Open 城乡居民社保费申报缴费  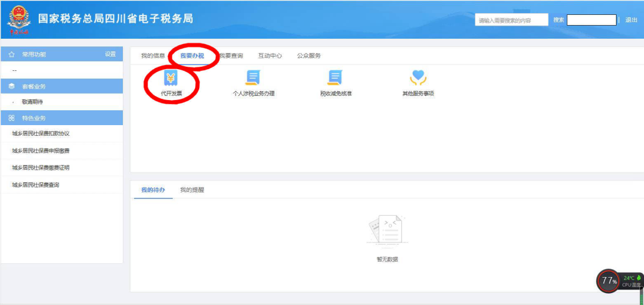(x=41, y=151)
